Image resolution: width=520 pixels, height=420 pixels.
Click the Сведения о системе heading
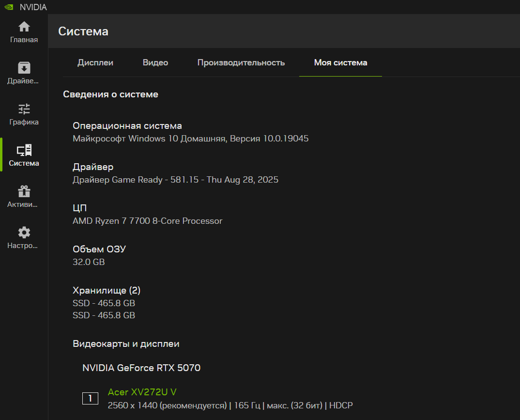[111, 94]
